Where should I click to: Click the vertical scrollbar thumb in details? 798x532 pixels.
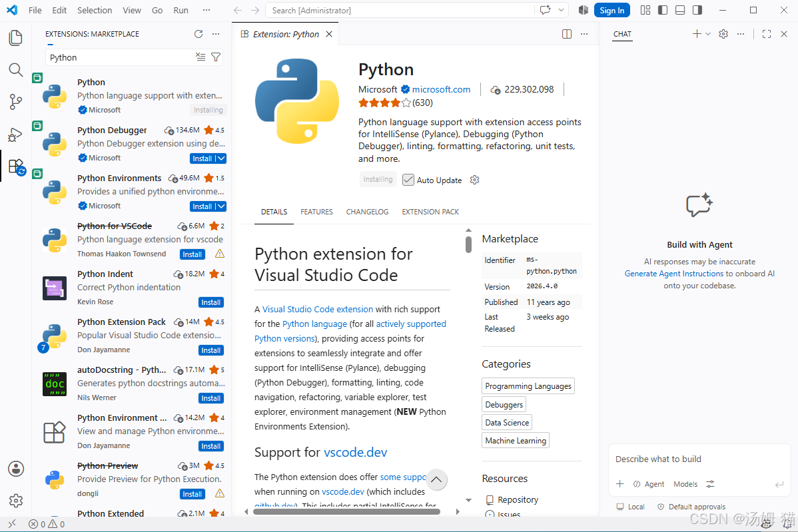(468, 244)
